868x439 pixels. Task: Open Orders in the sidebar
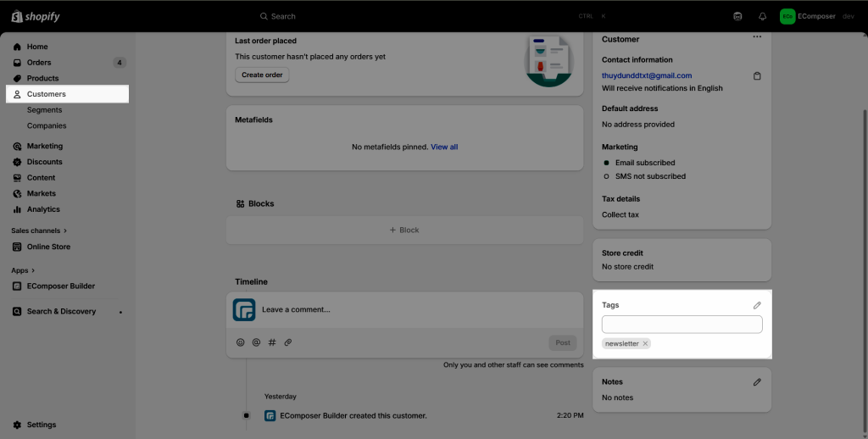(39, 63)
